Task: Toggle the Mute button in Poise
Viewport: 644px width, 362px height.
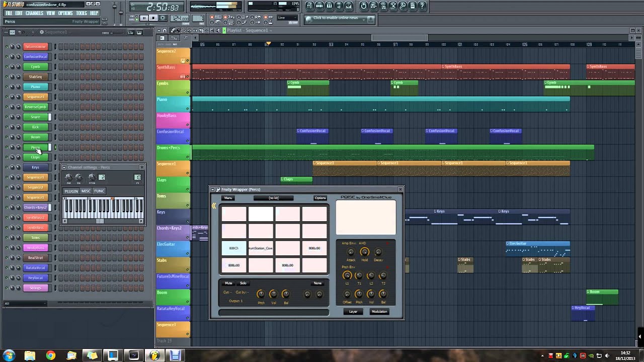Action: pyautogui.click(x=229, y=283)
